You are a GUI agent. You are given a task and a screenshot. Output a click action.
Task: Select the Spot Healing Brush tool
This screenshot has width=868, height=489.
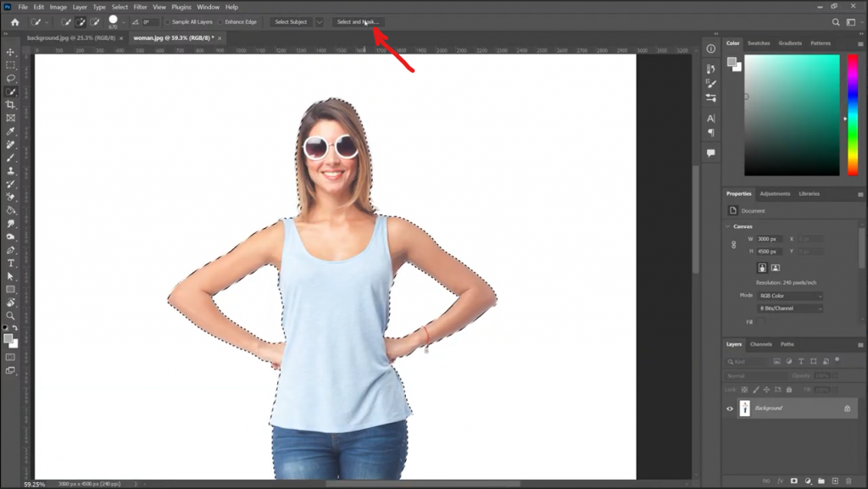pyautogui.click(x=10, y=144)
